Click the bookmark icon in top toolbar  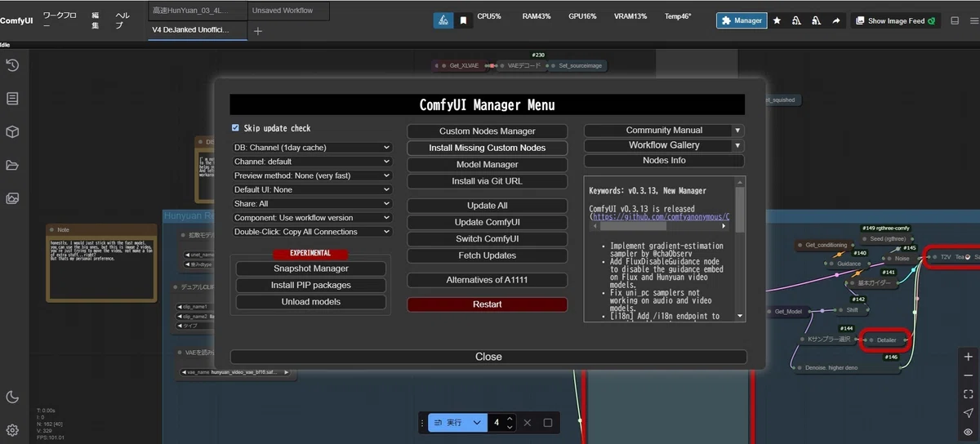(463, 20)
